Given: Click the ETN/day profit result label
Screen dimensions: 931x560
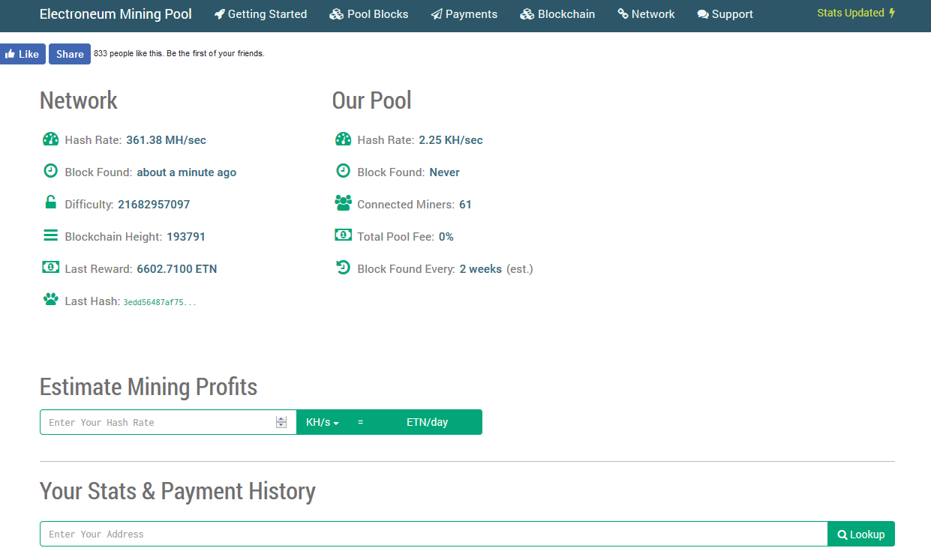Looking at the screenshot, I should coord(427,422).
